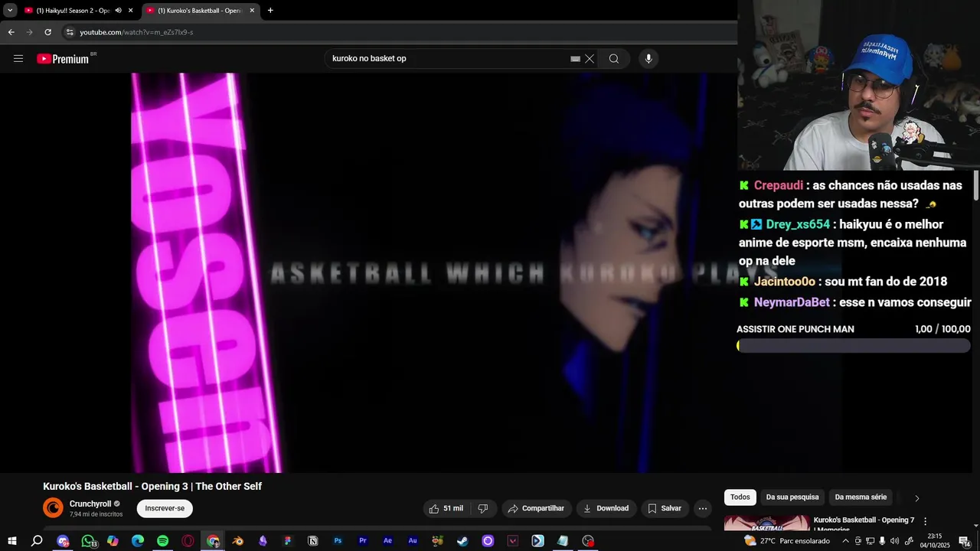Screen dimensions: 980x551
Task: Clear the search box text with X
Action: click(x=590, y=59)
